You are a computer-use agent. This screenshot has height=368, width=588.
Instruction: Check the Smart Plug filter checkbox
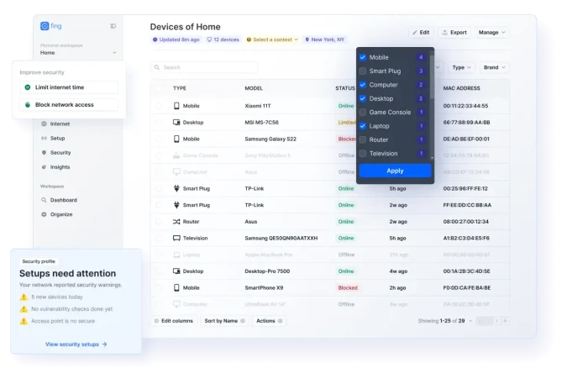pos(363,71)
